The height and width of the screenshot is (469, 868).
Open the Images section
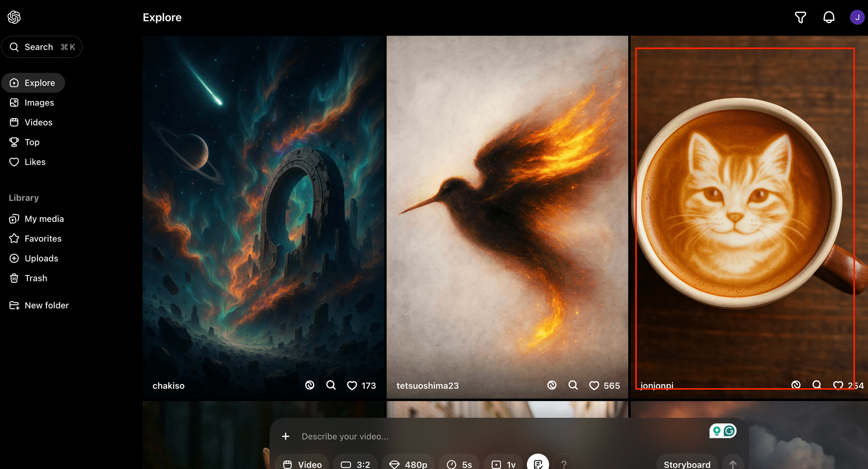[32, 102]
